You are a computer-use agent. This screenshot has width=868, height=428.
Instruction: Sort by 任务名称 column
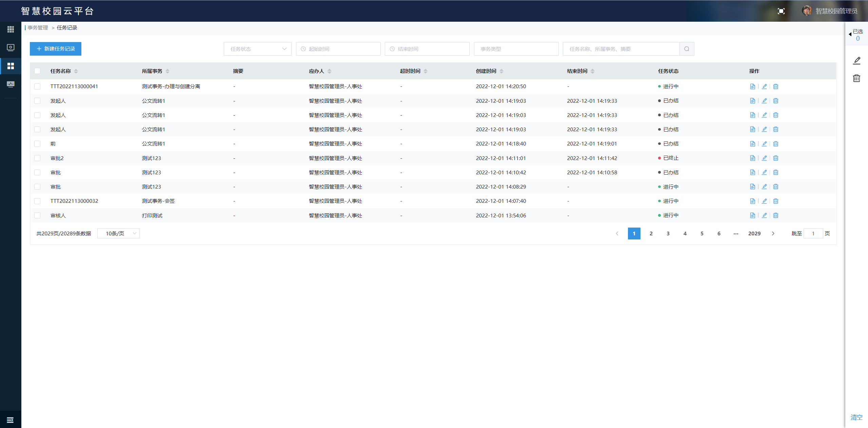(x=76, y=71)
